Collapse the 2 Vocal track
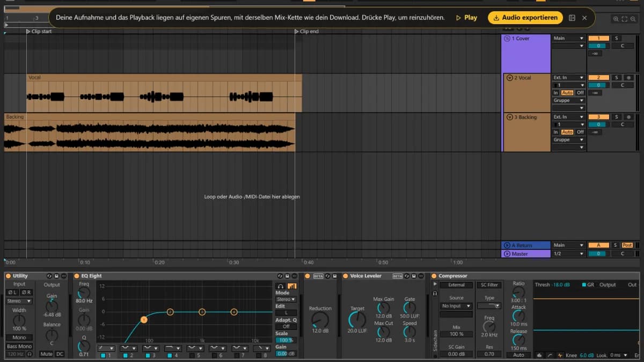 [509, 78]
